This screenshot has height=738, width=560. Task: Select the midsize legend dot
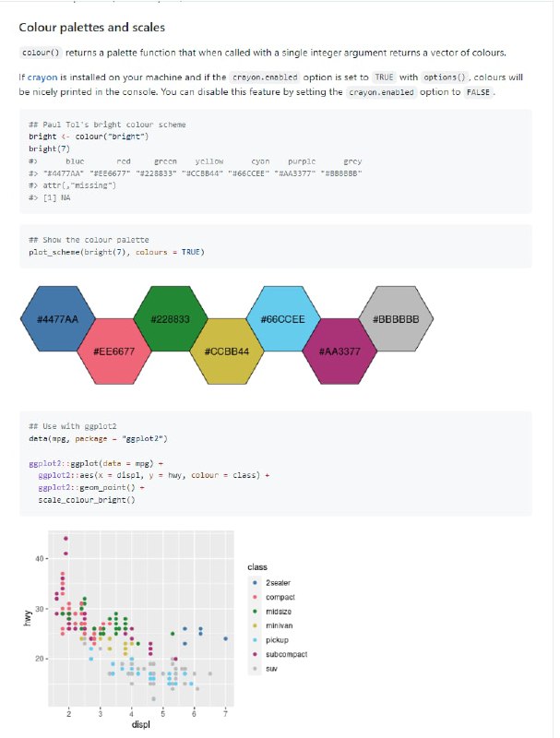click(254, 612)
